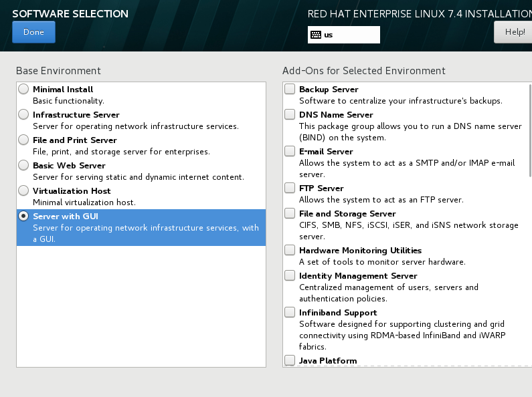Click the 'FTP Server' label
This screenshot has width=532, height=397.
[321, 188]
